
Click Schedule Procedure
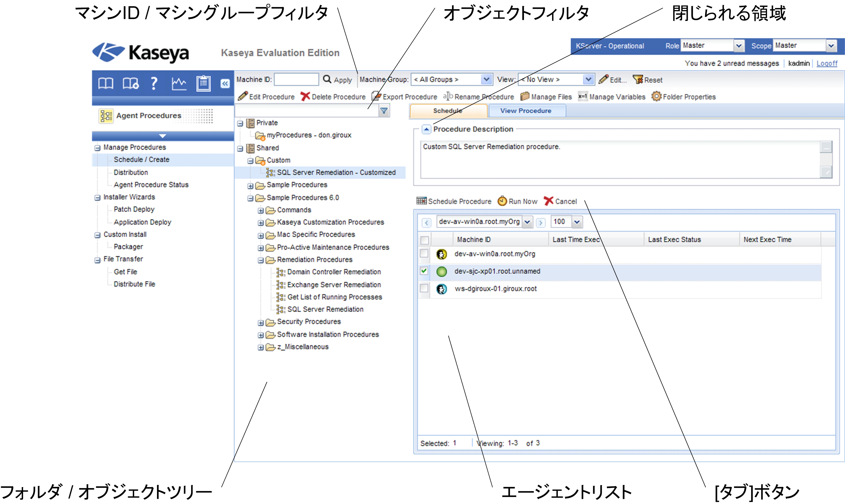pos(454,201)
